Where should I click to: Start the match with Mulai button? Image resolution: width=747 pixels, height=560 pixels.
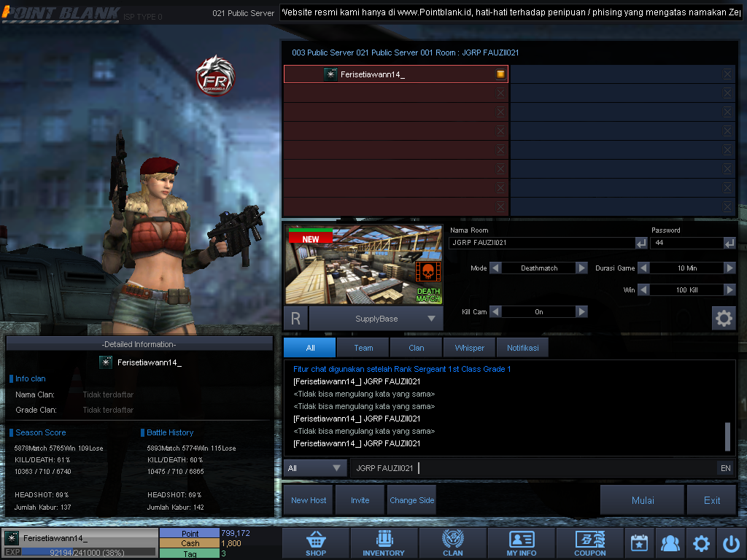643,500
